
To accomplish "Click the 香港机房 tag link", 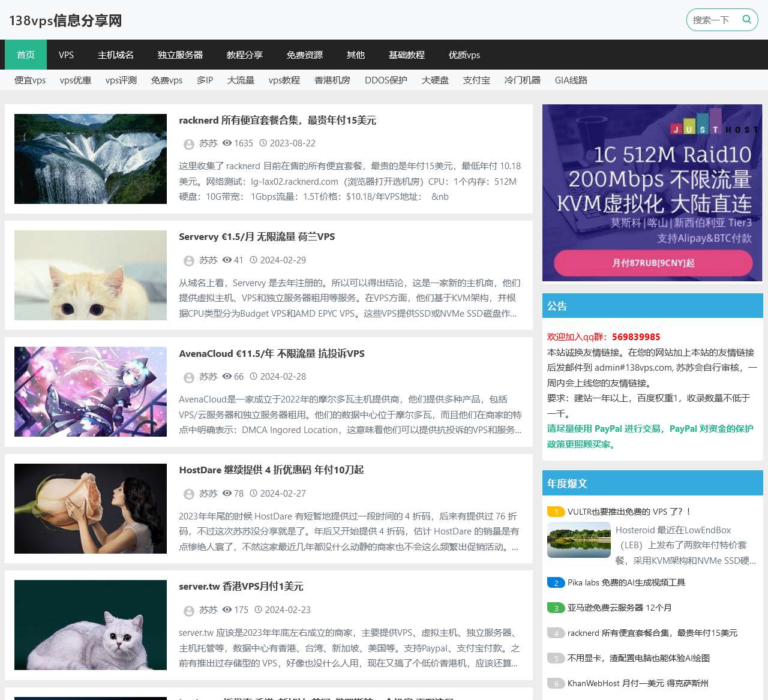I will click(332, 80).
